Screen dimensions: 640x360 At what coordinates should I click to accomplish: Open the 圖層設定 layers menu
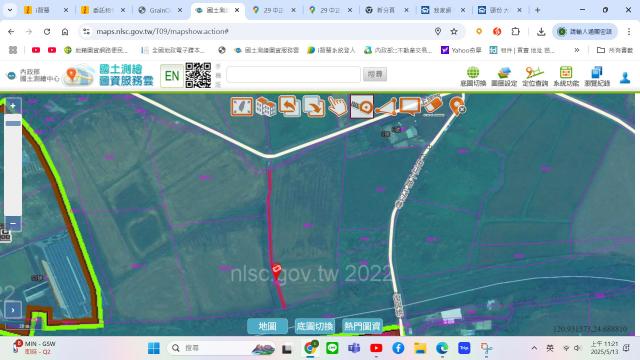[504, 76]
